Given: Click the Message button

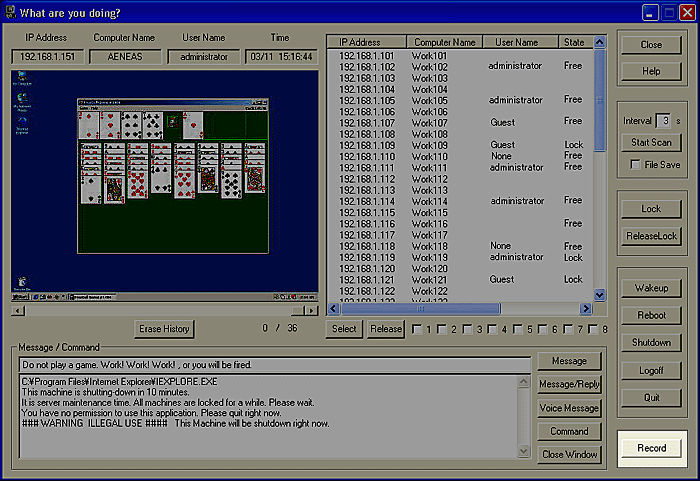Looking at the screenshot, I should coord(569,361).
